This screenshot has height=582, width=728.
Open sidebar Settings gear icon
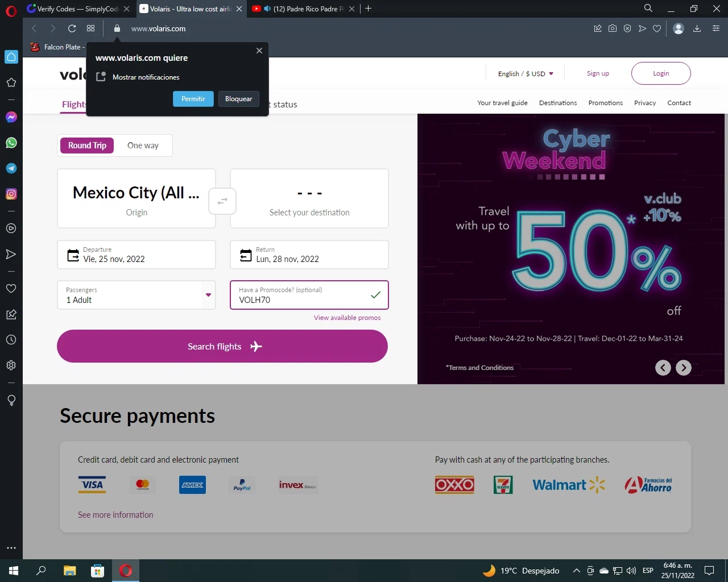pos(11,365)
